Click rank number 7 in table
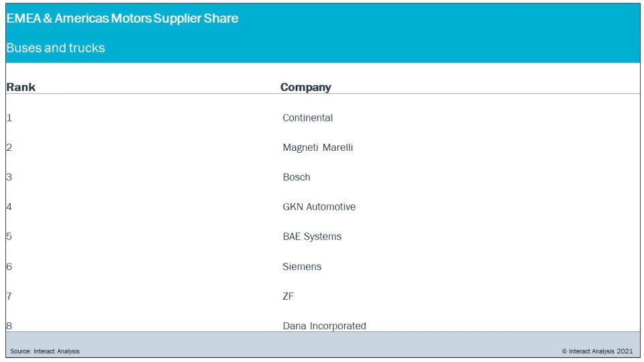The height and width of the screenshot is (362, 644). (x=9, y=296)
